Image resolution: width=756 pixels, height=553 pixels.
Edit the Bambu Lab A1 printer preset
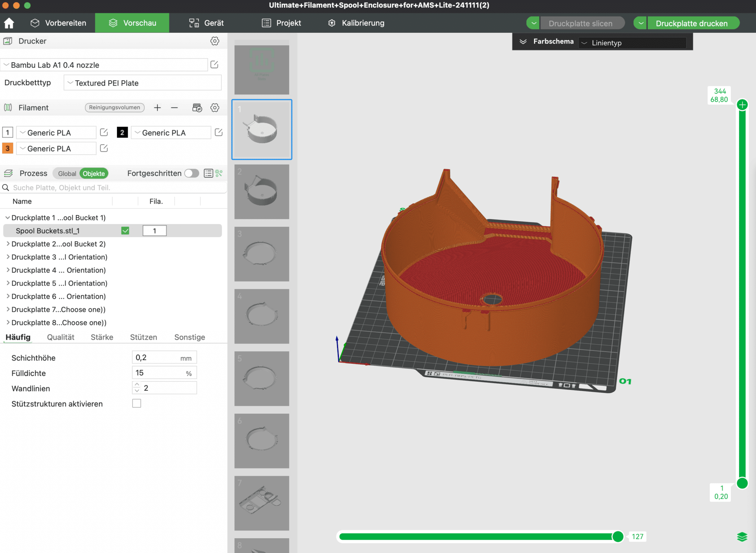coord(214,65)
